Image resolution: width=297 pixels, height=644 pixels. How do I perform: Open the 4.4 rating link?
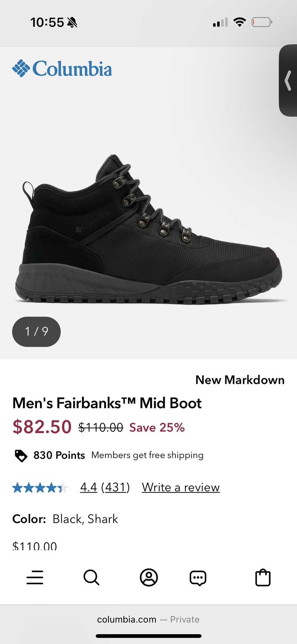88,487
